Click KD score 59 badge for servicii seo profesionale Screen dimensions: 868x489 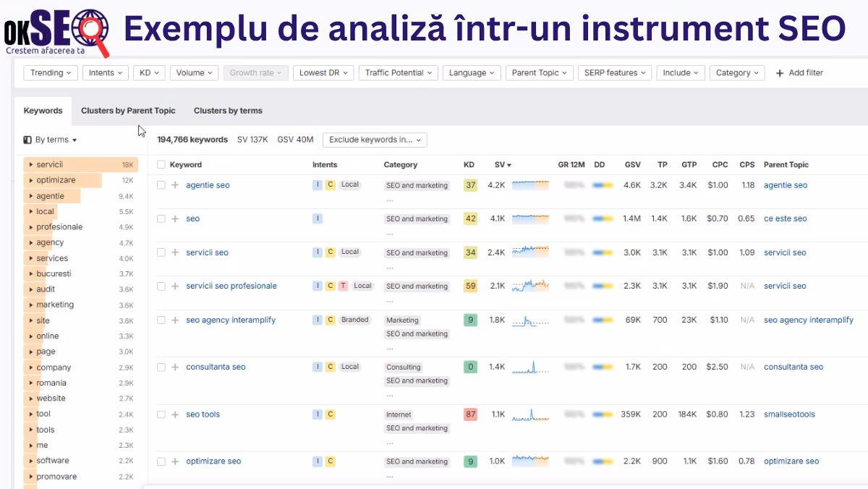[470, 286]
